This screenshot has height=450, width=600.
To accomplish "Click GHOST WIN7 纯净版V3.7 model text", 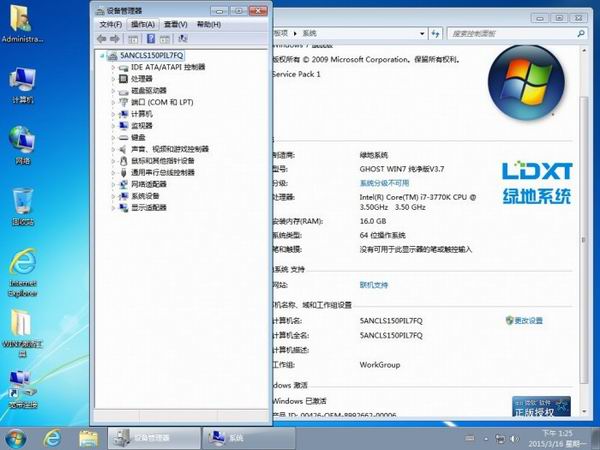I will tap(402, 169).
